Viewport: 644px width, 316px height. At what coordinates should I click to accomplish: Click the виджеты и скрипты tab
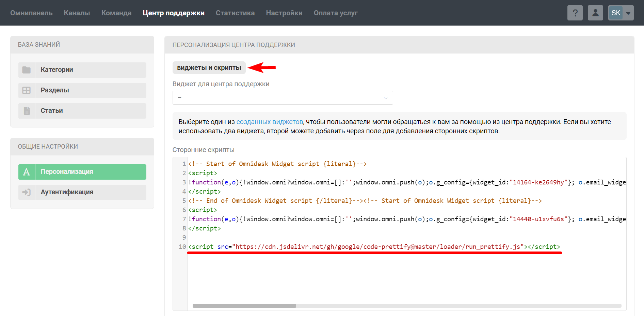coord(209,67)
